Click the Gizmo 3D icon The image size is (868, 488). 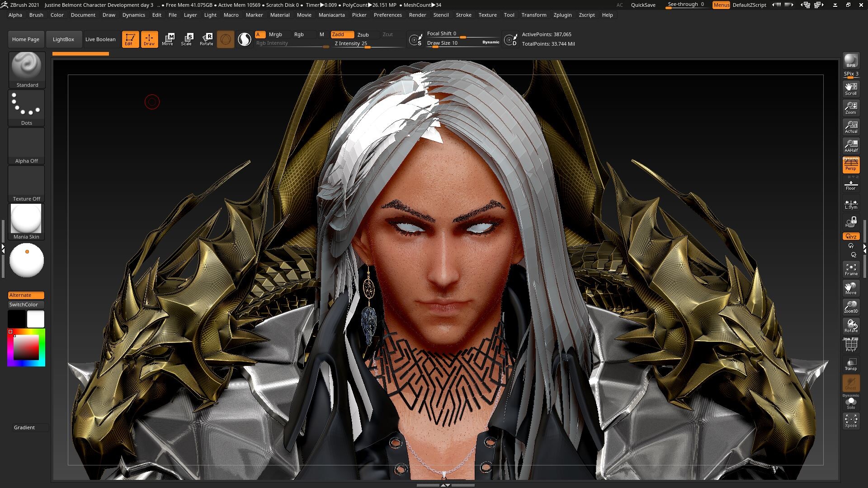(x=225, y=39)
